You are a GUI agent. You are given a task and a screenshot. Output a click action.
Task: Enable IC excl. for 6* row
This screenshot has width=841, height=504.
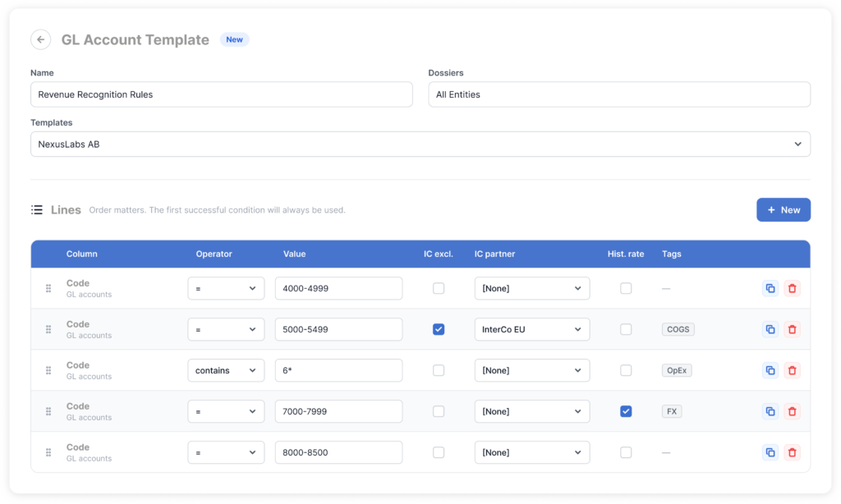point(439,370)
